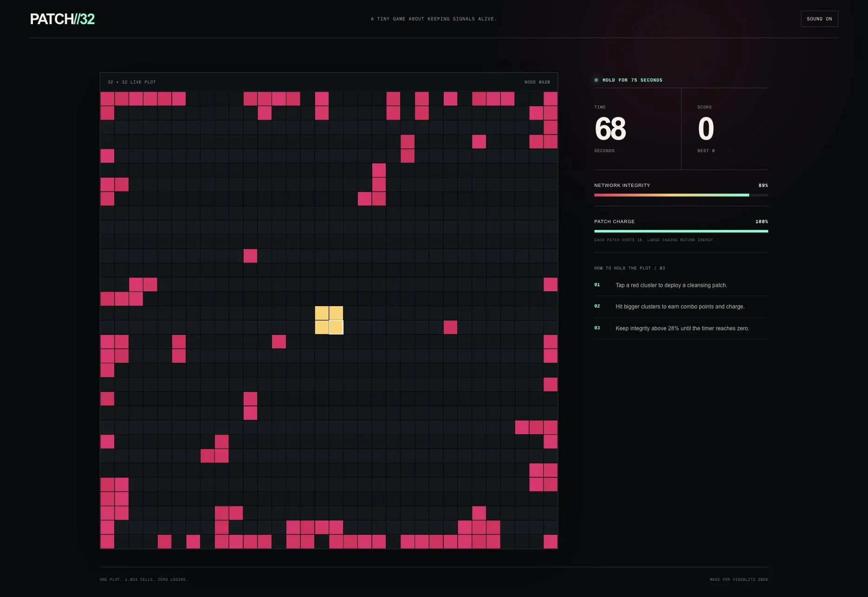Toggle the SOUND ON button
Viewport: 868px width, 597px height.
pyautogui.click(x=819, y=19)
